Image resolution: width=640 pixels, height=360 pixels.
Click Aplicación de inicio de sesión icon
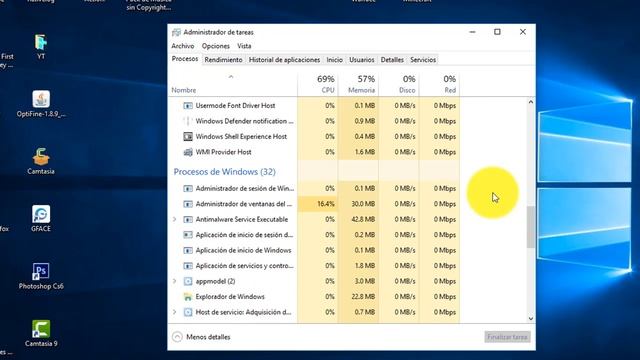coord(188,235)
